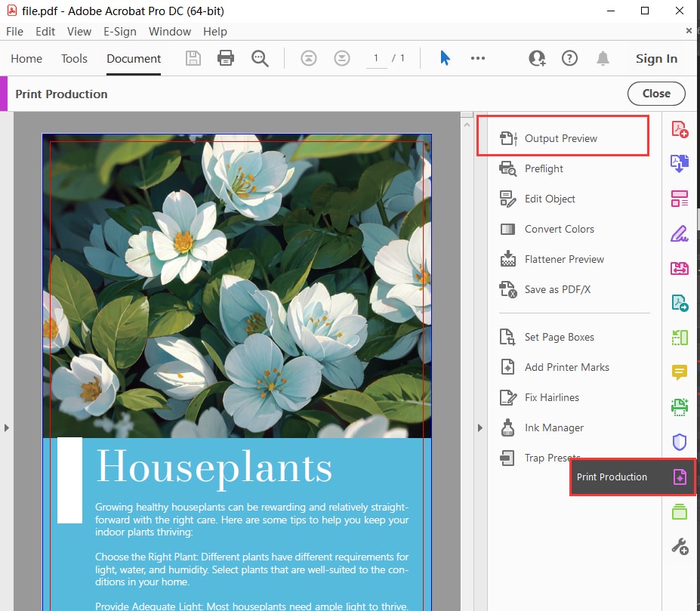Click the Save file floppy disk icon
The height and width of the screenshot is (611, 700).
193,58
